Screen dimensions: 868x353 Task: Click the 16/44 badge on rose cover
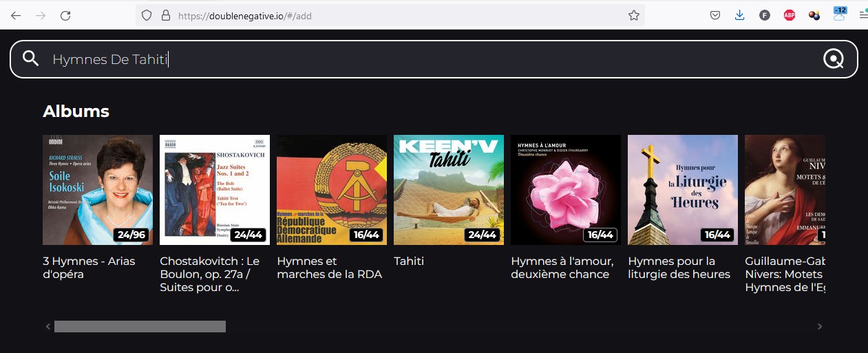[x=600, y=235]
